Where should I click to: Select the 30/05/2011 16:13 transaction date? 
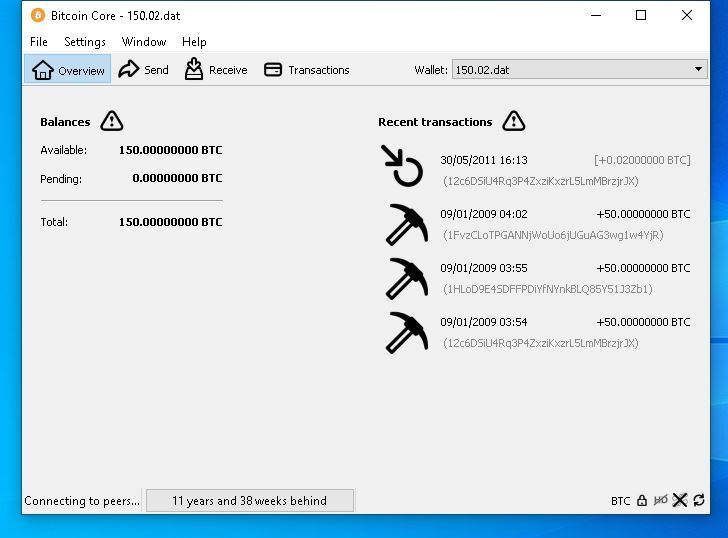pos(484,160)
